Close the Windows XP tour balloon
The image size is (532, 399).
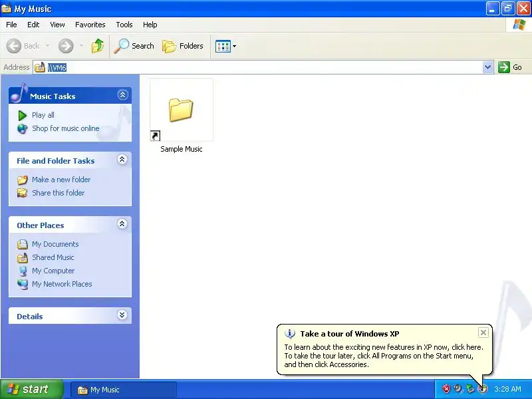(483, 332)
